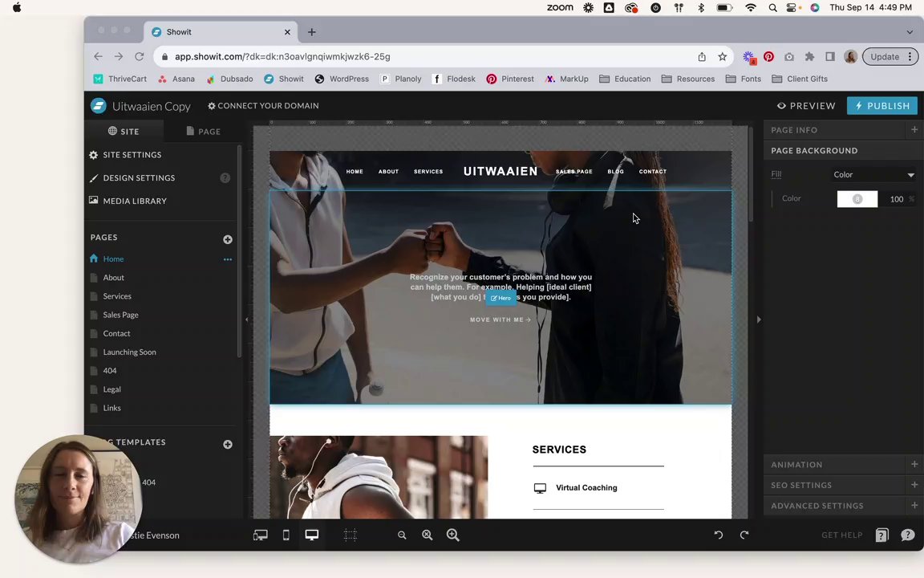Collapse the left sidebar panel arrow
The height and width of the screenshot is (578, 924).
click(x=246, y=320)
